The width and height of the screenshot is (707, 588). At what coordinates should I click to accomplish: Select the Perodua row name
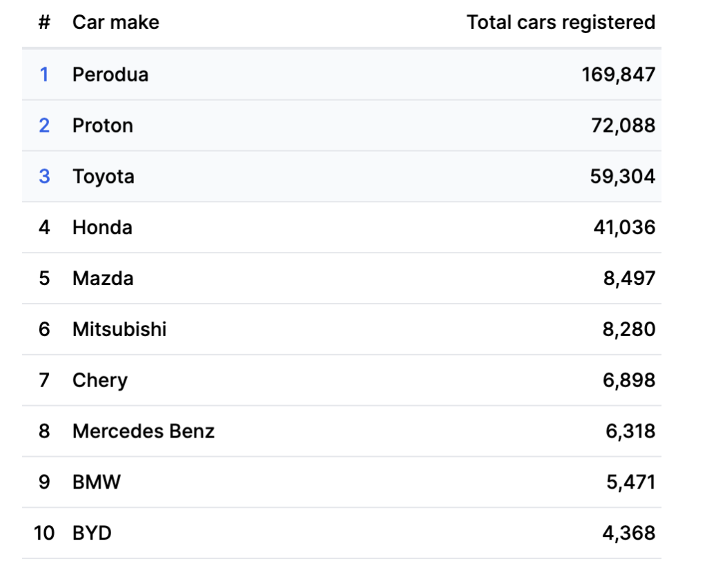click(110, 74)
